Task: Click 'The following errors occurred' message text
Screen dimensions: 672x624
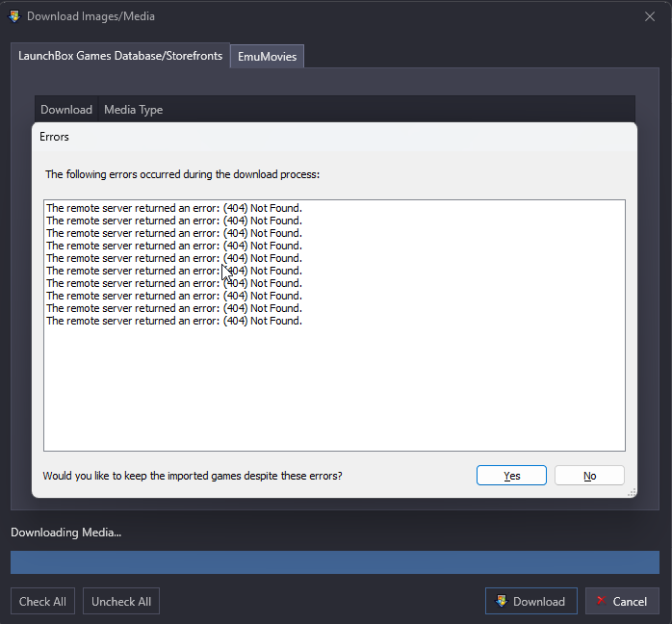Action: [x=183, y=174]
